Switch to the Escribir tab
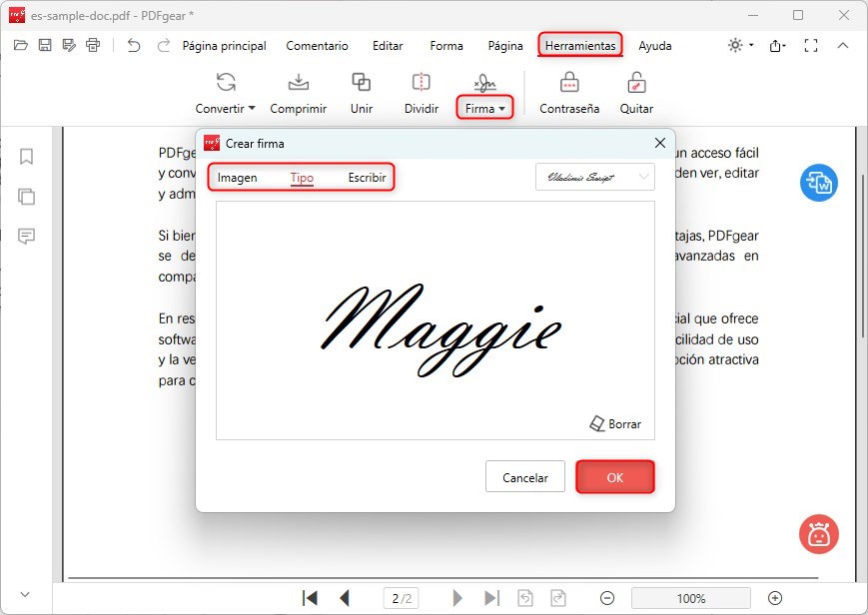This screenshot has height=615, width=868. coord(367,177)
